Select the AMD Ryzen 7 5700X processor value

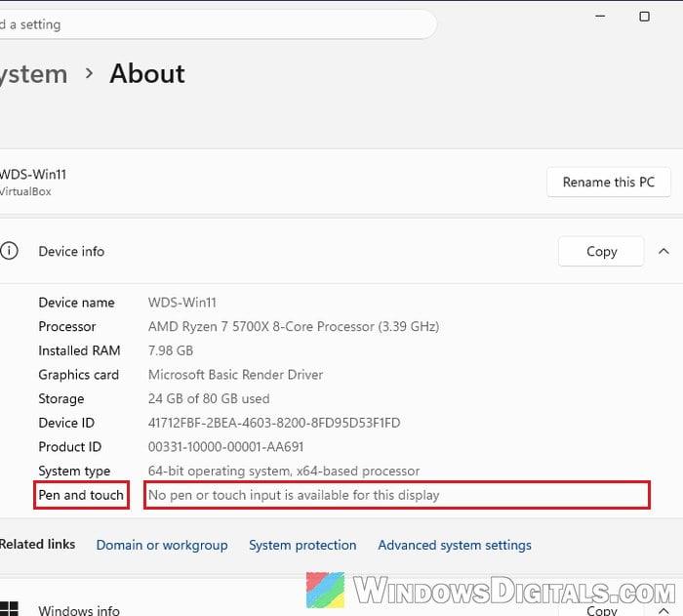point(294,326)
